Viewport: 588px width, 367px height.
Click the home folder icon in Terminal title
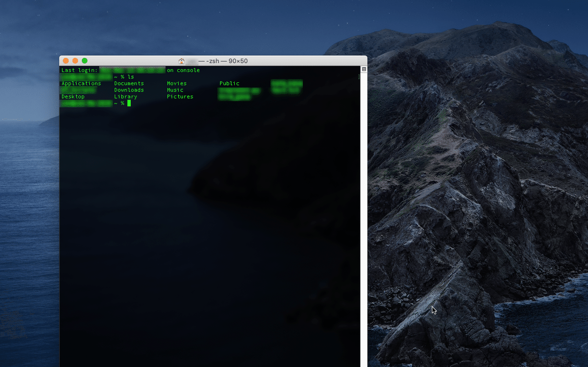pyautogui.click(x=182, y=61)
